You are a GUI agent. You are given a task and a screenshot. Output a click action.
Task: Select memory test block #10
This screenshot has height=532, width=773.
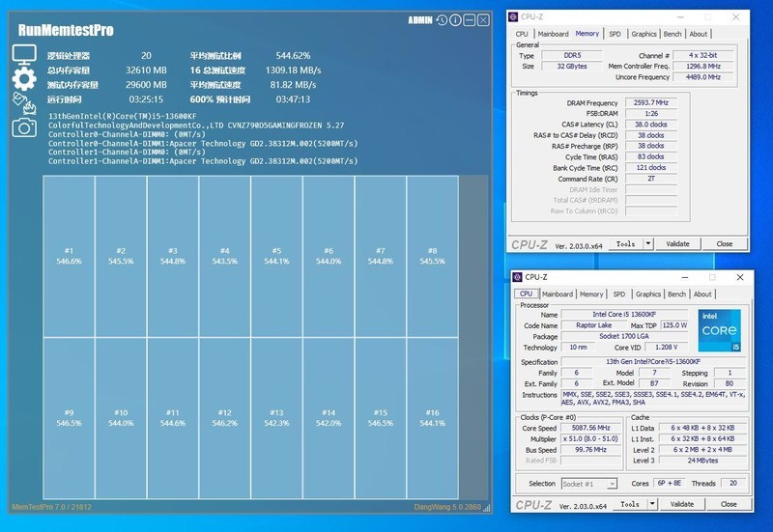121,418
